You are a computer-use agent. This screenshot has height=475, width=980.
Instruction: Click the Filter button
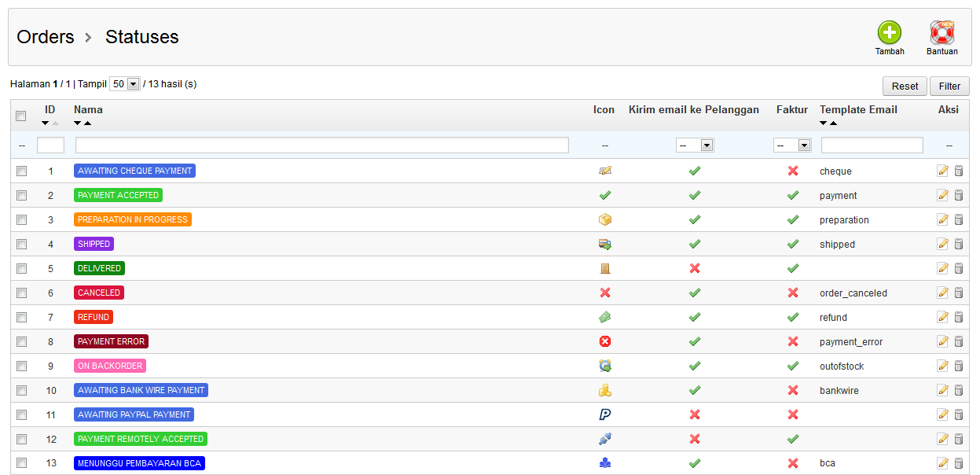pos(949,87)
